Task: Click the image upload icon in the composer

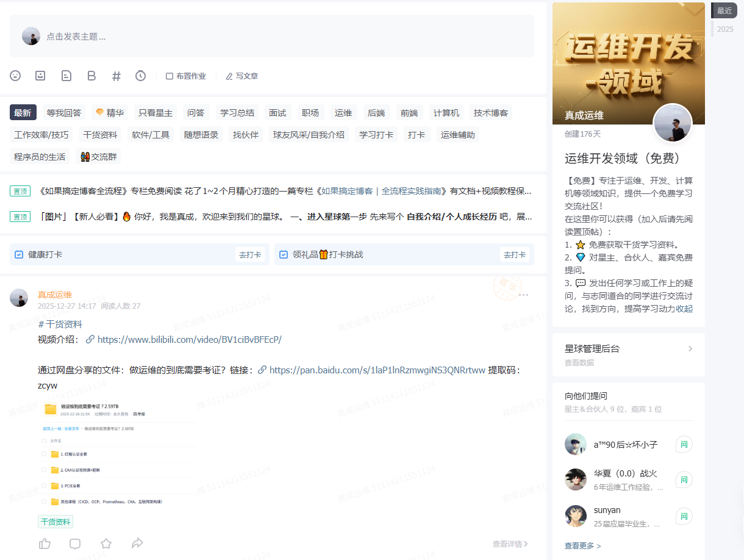Action: [x=40, y=76]
